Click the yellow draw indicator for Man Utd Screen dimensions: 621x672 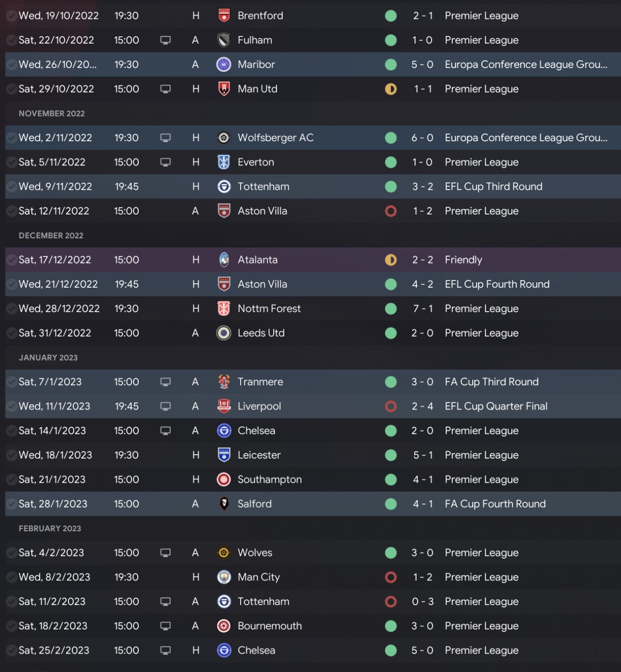(391, 89)
